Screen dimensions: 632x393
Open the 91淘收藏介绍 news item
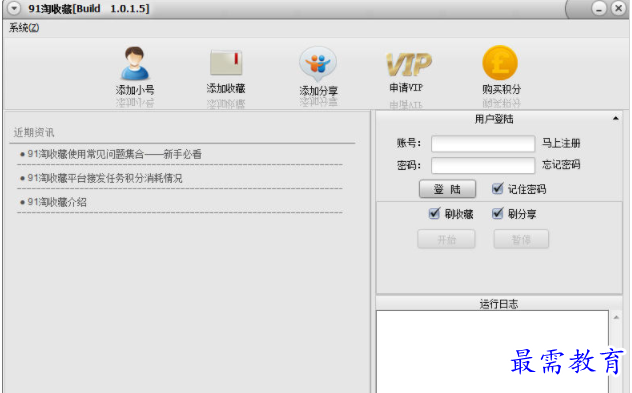(x=57, y=202)
